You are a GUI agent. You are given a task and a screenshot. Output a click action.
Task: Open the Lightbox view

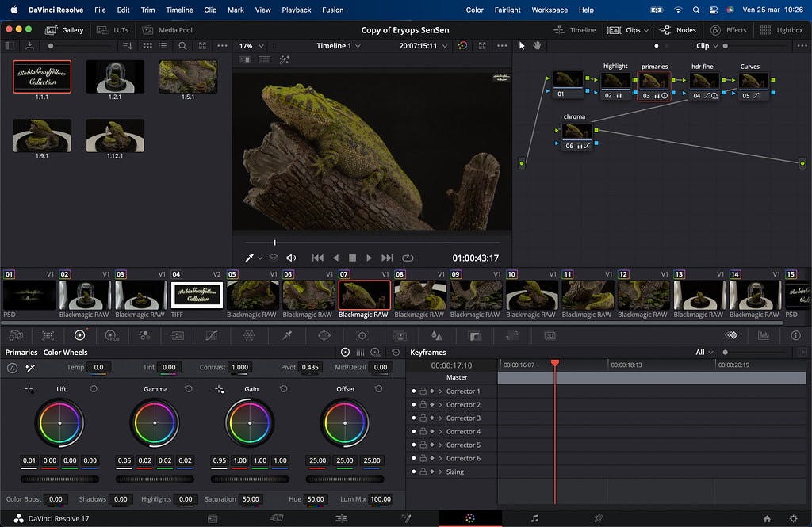pyautogui.click(x=781, y=30)
